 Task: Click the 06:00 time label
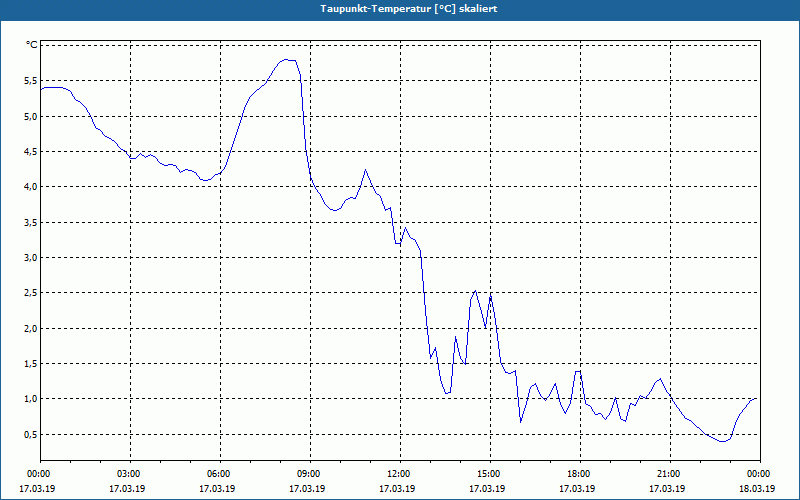tap(220, 474)
